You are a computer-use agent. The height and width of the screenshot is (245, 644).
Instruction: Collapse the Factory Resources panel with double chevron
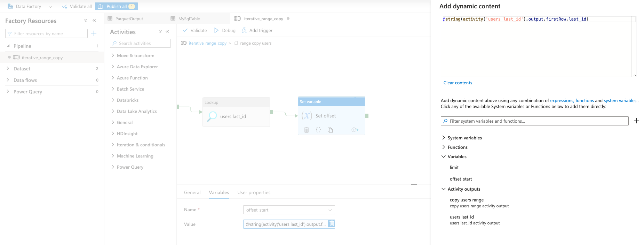click(94, 21)
